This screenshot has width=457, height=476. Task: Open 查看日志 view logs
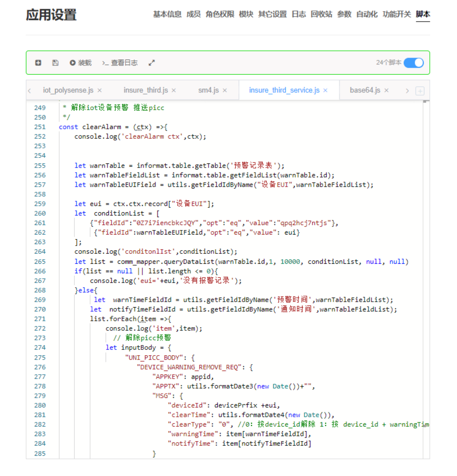pyautogui.click(x=120, y=63)
